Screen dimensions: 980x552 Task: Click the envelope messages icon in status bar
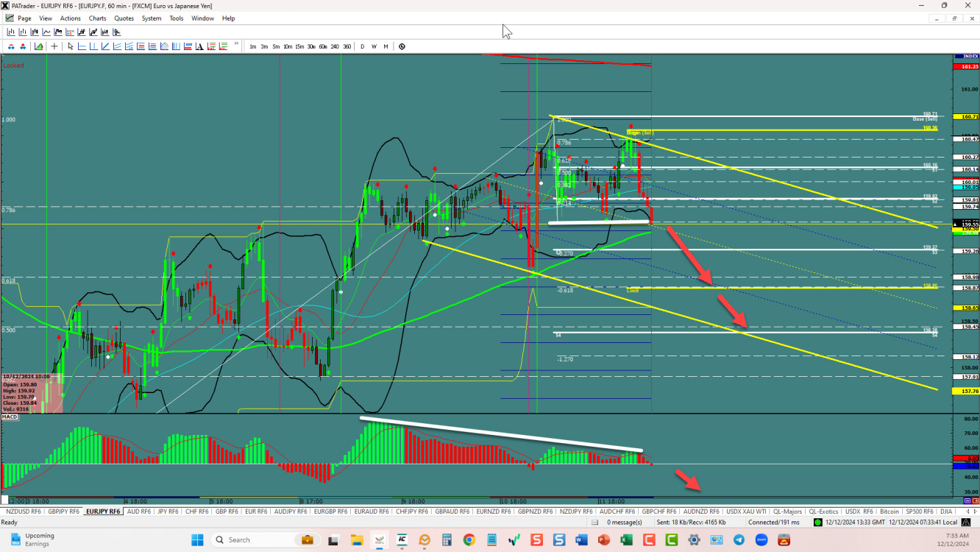point(594,522)
